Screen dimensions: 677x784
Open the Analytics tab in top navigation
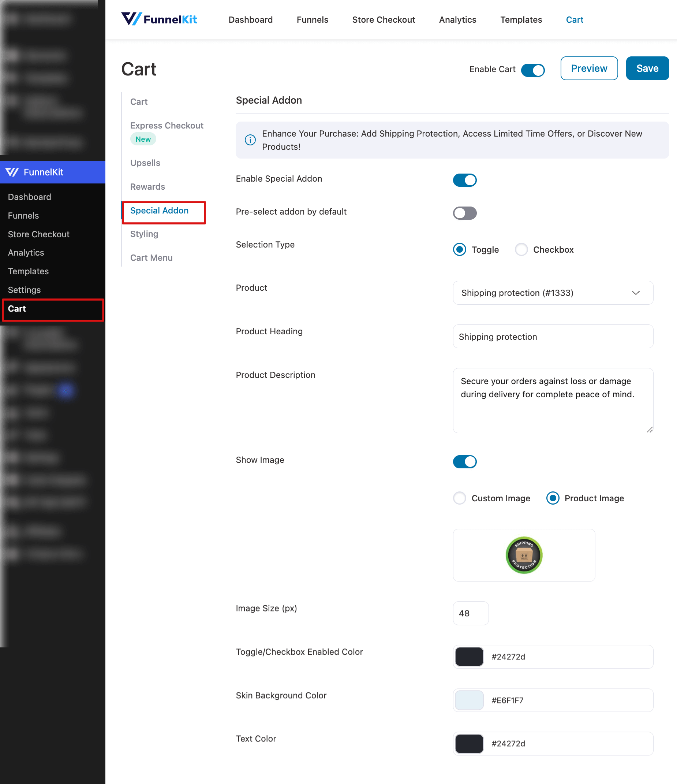pos(457,20)
